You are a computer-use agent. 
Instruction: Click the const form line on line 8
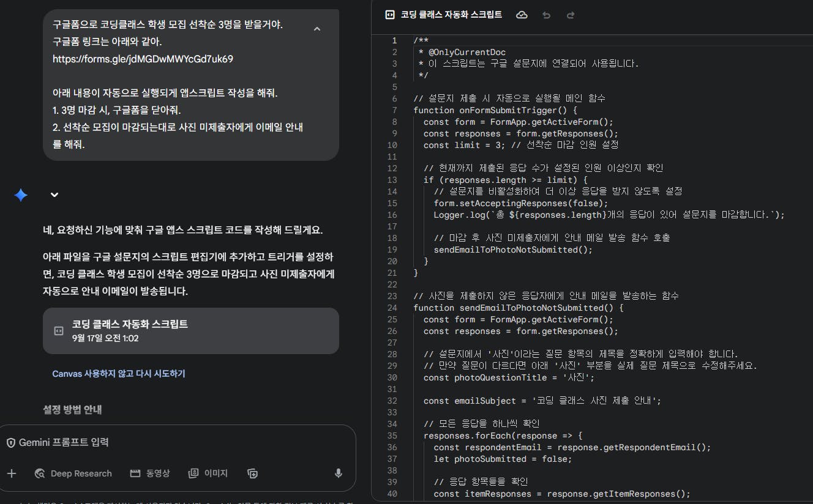click(519, 122)
